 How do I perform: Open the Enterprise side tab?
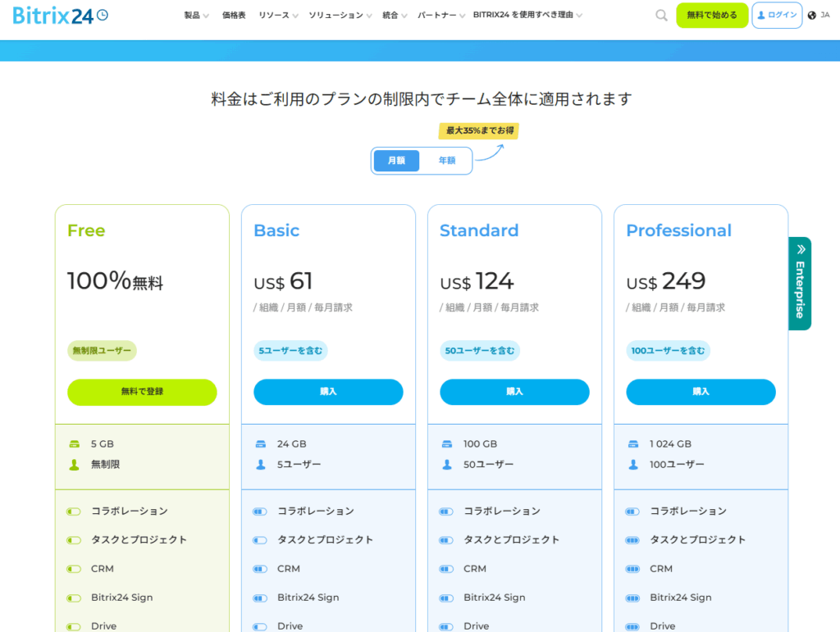(x=800, y=284)
